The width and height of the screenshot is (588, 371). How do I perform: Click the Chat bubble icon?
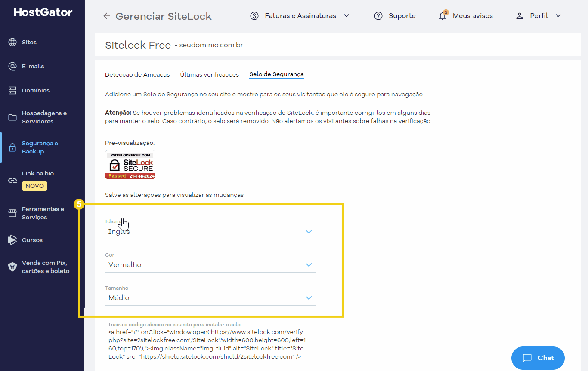click(x=527, y=358)
